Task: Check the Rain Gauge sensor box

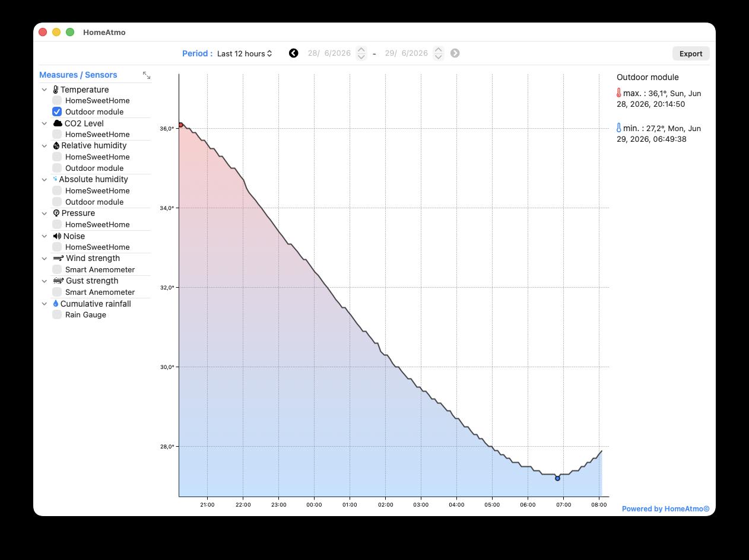Action: [57, 315]
